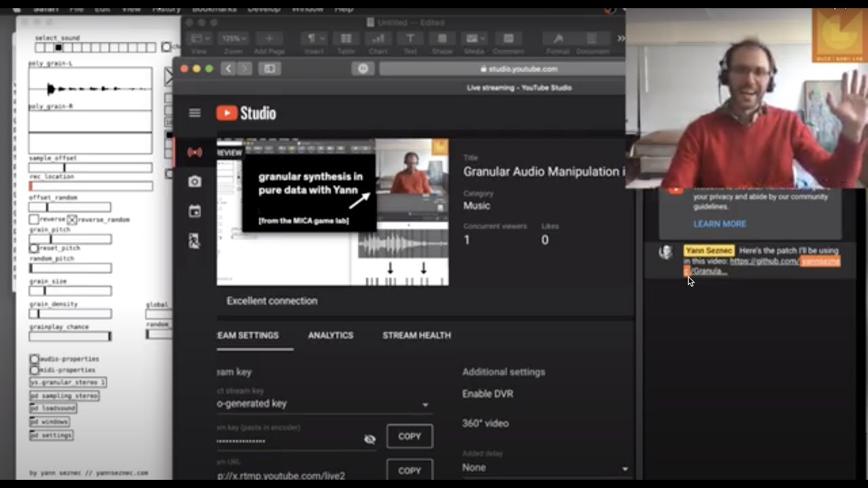Click the Enable DVR setting
The height and width of the screenshot is (488, 868).
click(x=488, y=394)
